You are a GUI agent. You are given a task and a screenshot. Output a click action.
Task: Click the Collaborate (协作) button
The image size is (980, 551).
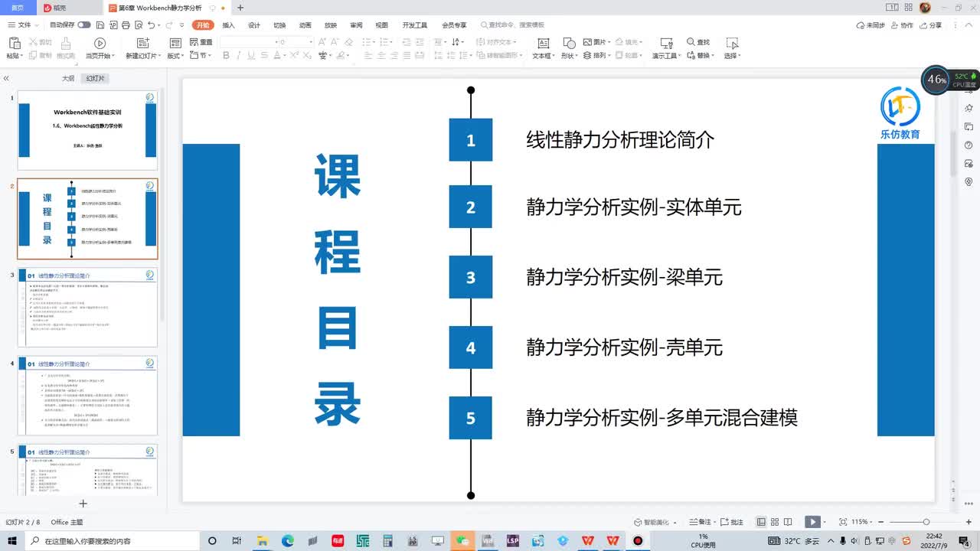(903, 25)
